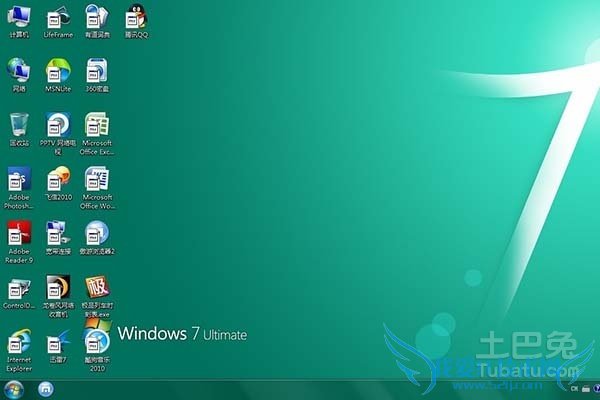The image size is (600, 400).
Task: Launch PPTV network TV shortcut
Action: 58,124
